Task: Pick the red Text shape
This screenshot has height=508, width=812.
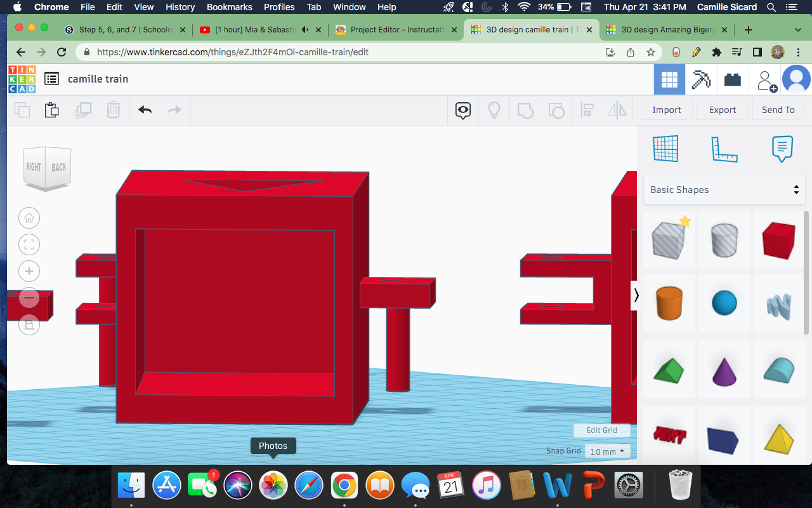Action: pyautogui.click(x=669, y=436)
